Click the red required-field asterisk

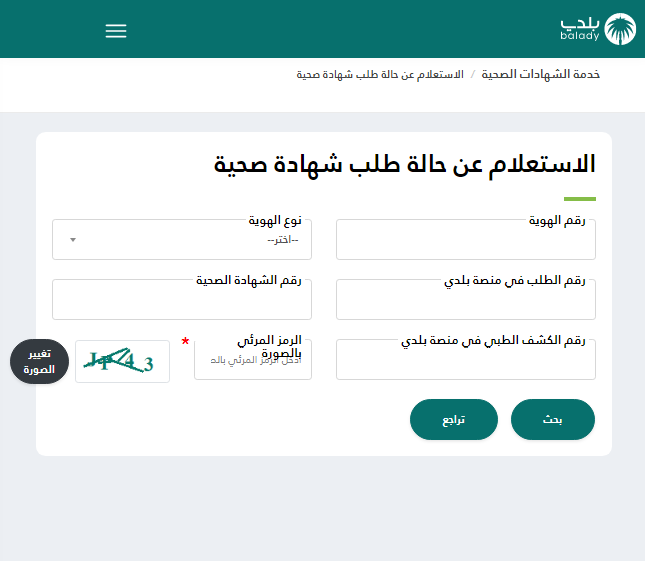[x=185, y=342]
